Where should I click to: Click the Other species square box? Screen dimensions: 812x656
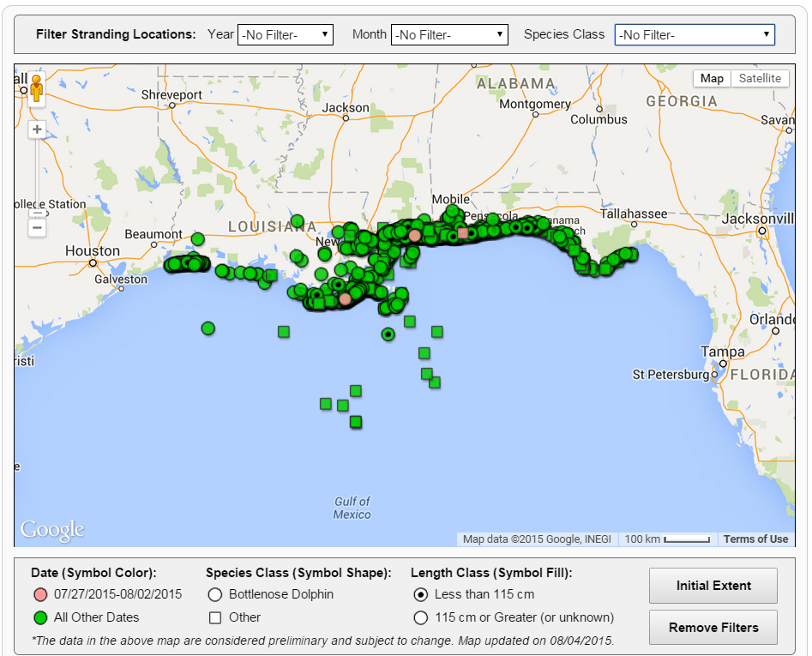point(215,617)
